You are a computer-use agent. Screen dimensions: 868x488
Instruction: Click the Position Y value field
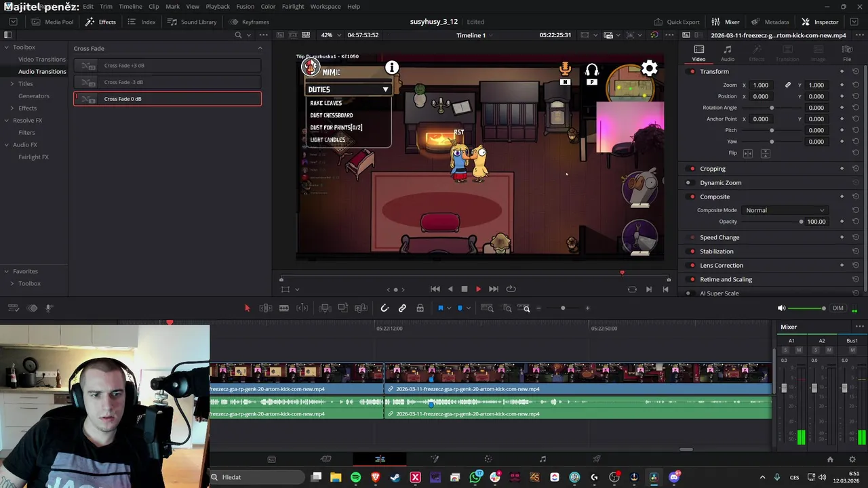click(816, 96)
